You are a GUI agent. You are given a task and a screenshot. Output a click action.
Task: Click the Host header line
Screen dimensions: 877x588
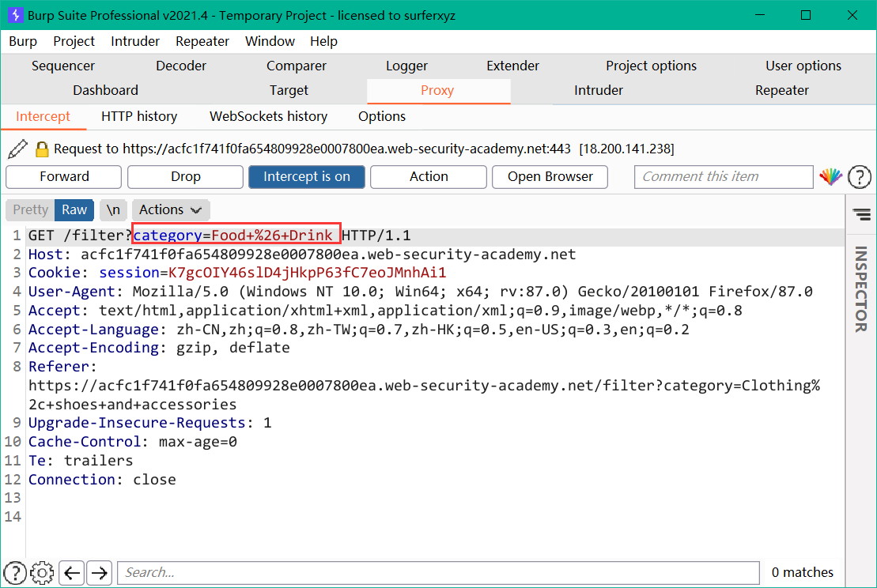302,254
